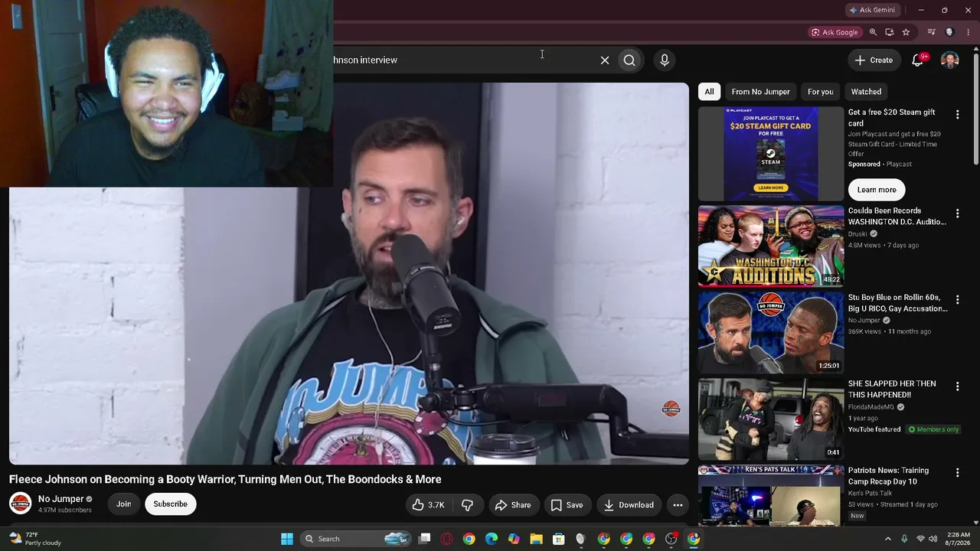980x551 pixels.
Task: Open options for Stu Boy Blue video
Action: pyautogui.click(x=957, y=300)
